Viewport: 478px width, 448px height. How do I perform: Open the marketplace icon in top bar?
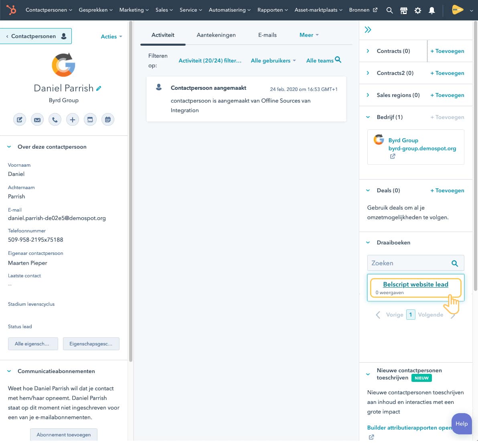pyautogui.click(x=404, y=10)
